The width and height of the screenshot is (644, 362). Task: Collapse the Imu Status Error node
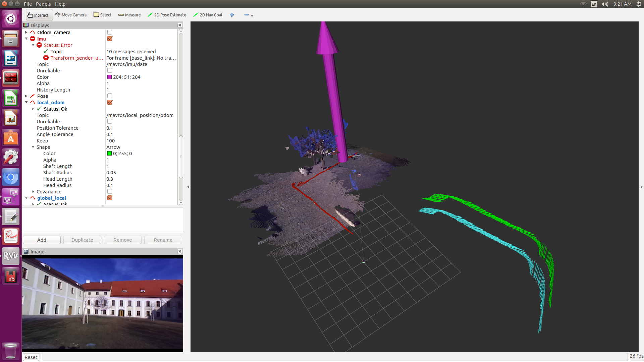(33, 45)
